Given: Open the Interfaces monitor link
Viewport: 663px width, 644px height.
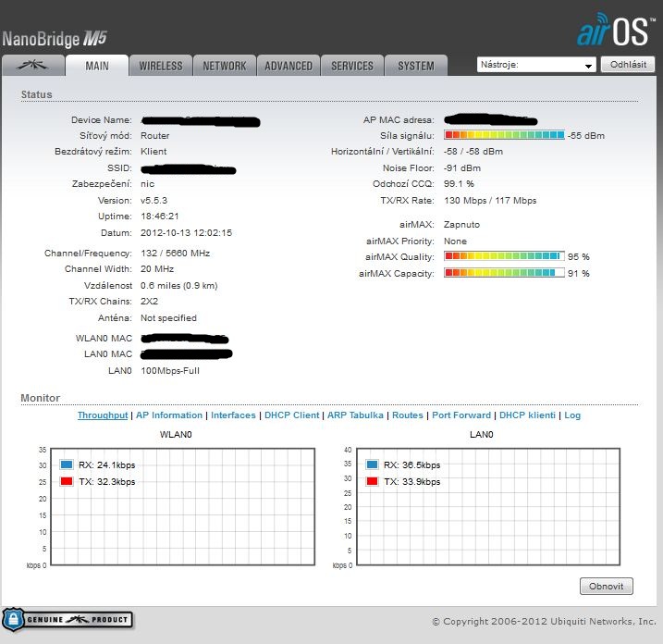Looking at the screenshot, I should point(233,415).
